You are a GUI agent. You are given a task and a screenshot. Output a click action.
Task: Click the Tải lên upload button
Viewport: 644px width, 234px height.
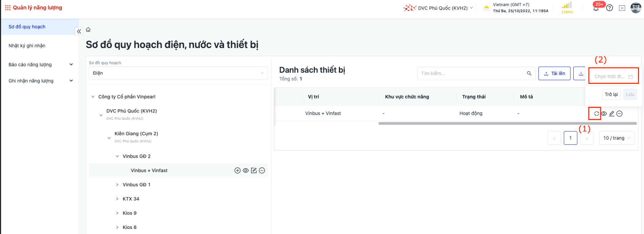pyautogui.click(x=554, y=73)
